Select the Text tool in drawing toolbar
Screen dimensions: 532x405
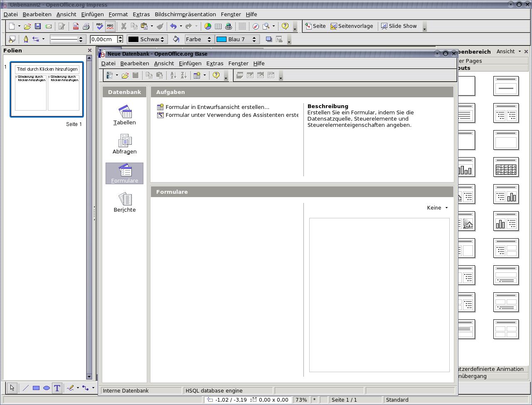57,388
